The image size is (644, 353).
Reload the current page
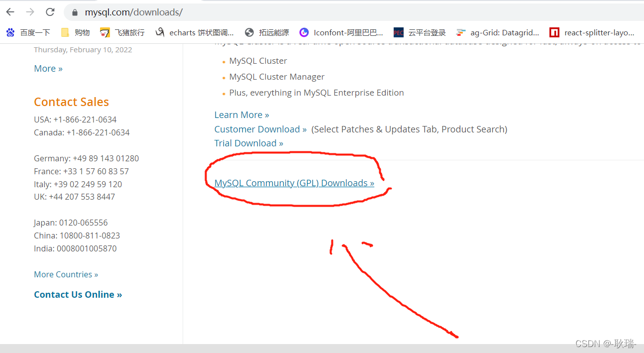[x=49, y=12]
